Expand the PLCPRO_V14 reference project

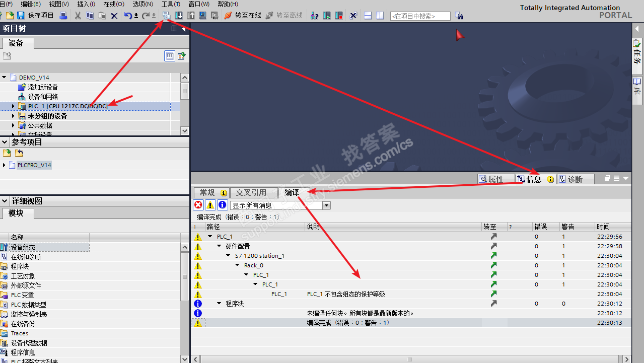[x=4, y=165]
